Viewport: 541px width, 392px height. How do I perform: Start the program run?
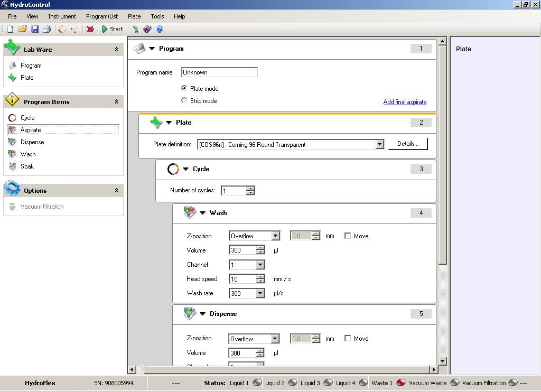(x=113, y=30)
